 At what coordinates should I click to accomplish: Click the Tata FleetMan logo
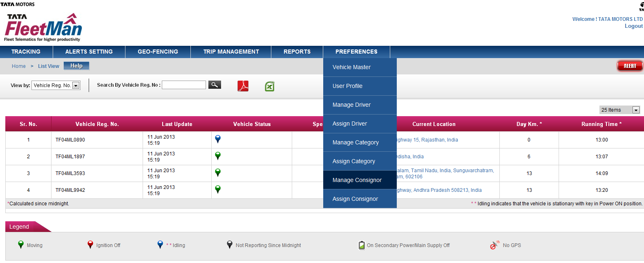point(43,27)
